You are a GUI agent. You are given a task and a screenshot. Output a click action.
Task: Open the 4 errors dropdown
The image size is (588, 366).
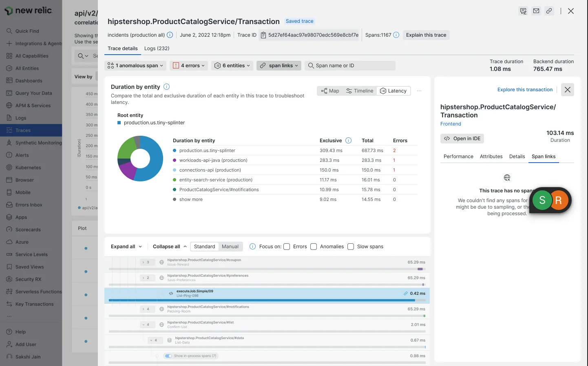(189, 66)
